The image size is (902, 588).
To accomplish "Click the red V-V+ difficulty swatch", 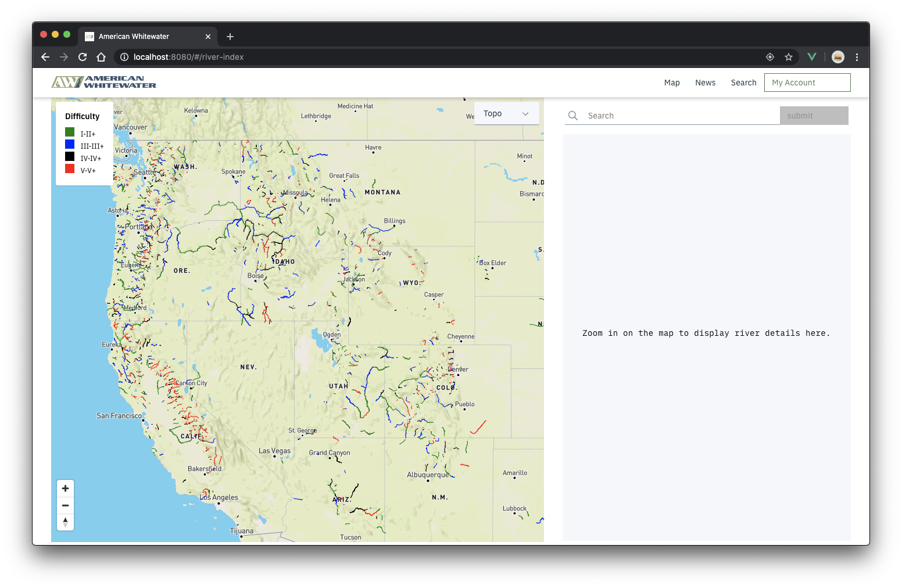I will (70, 169).
